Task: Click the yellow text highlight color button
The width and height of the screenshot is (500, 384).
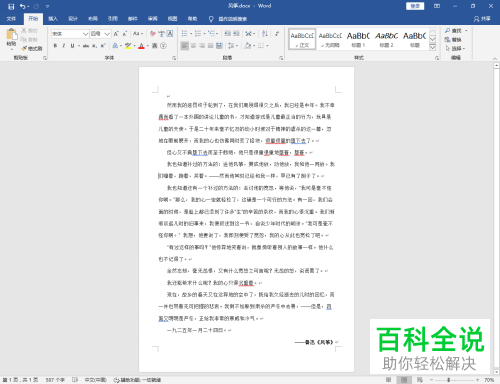Action: tap(128, 46)
